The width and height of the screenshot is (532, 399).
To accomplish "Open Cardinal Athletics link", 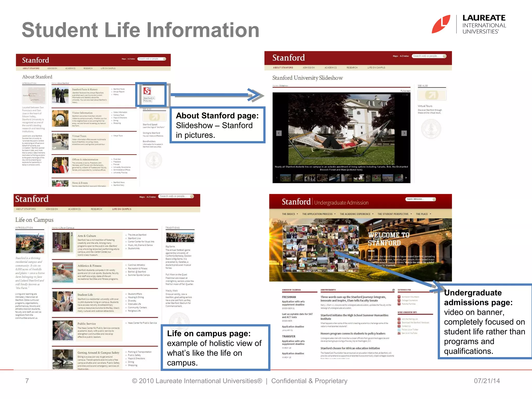I will point(136,265).
